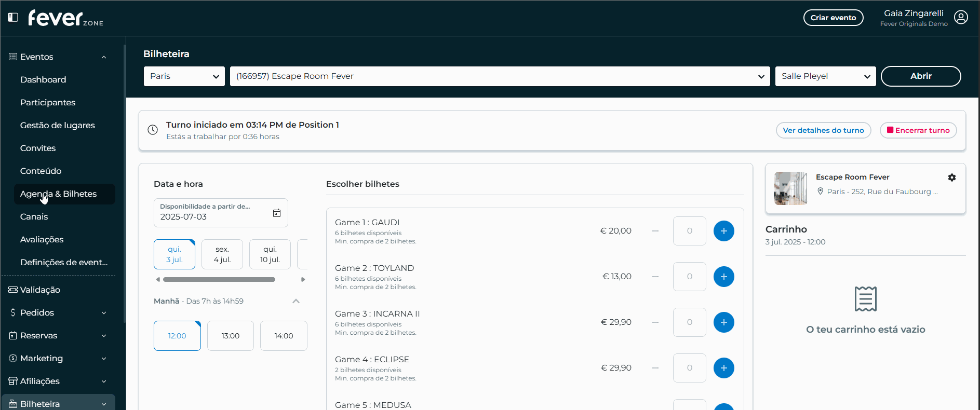Viewport: 980px width, 410px height.
Task: Add one Game 3 INCARNA II ticket
Action: tap(724, 322)
